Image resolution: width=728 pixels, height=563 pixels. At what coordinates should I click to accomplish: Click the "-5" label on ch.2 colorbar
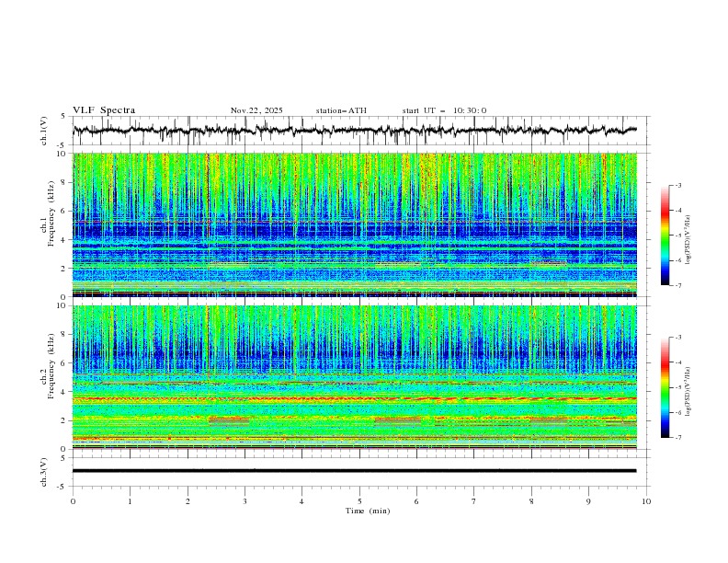pyautogui.click(x=677, y=387)
